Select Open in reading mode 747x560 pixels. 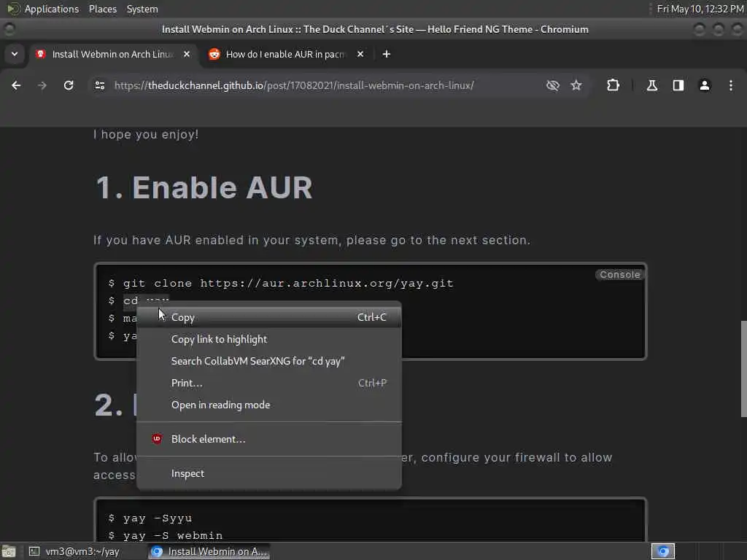[x=269, y=405]
